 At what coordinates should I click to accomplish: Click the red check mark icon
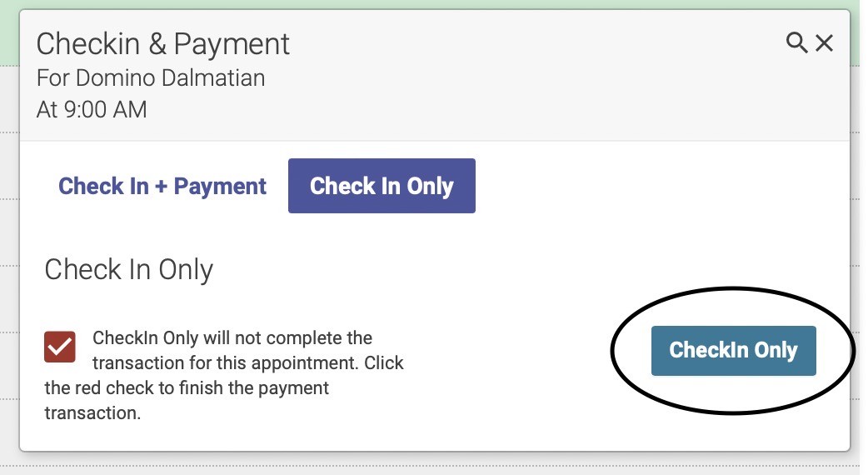pyautogui.click(x=60, y=347)
